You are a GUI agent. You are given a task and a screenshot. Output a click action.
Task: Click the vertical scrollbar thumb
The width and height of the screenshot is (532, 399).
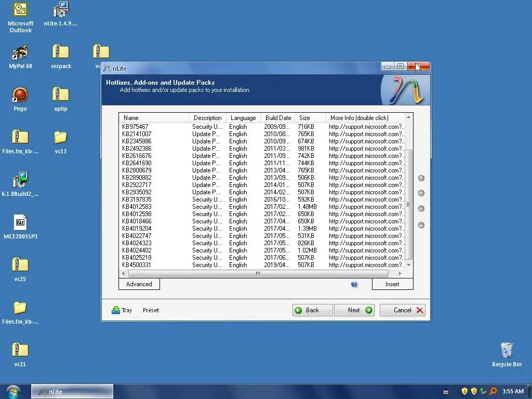tap(408, 205)
